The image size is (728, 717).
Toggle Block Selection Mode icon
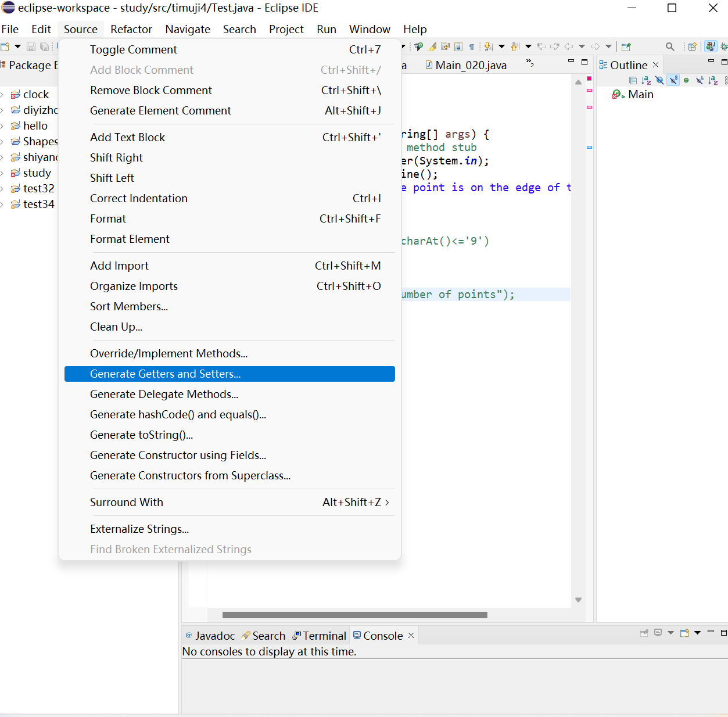(x=458, y=46)
